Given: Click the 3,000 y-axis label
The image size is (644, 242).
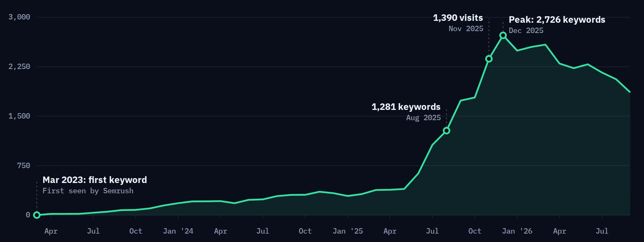Looking at the screenshot, I should [19, 17].
